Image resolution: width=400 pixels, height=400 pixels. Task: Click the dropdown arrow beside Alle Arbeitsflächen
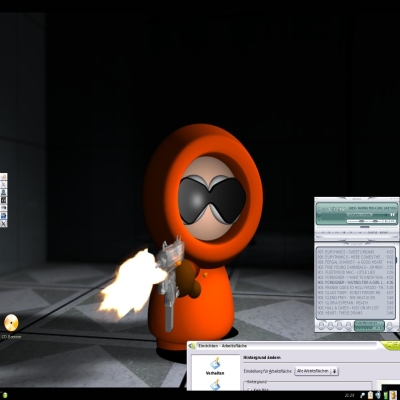335,371
